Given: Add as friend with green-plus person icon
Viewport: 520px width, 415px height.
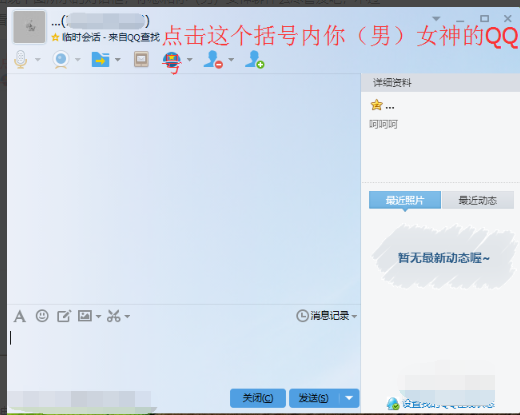Looking at the screenshot, I should click(x=255, y=60).
